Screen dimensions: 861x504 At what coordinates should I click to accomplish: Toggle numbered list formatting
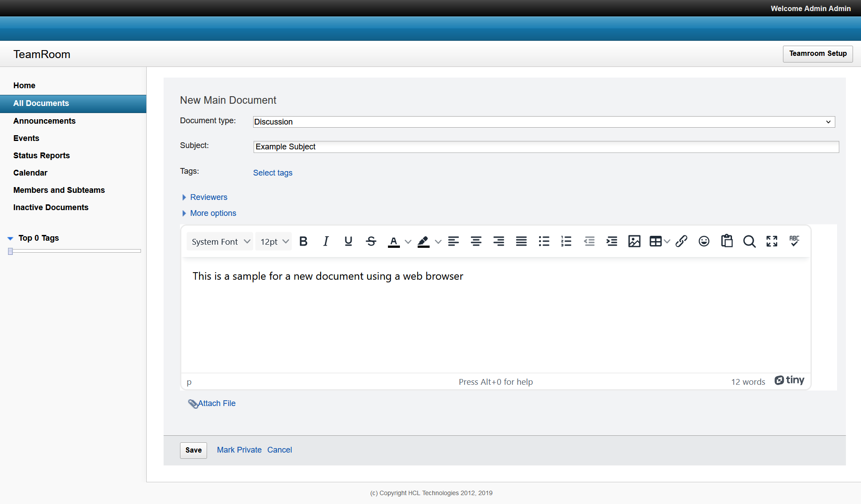point(566,241)
